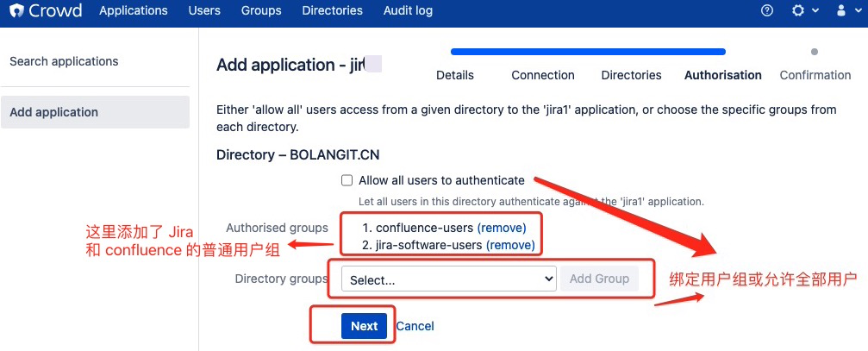
Task: Select Search applications in sidebar
Action: click(x=64, y=62)
